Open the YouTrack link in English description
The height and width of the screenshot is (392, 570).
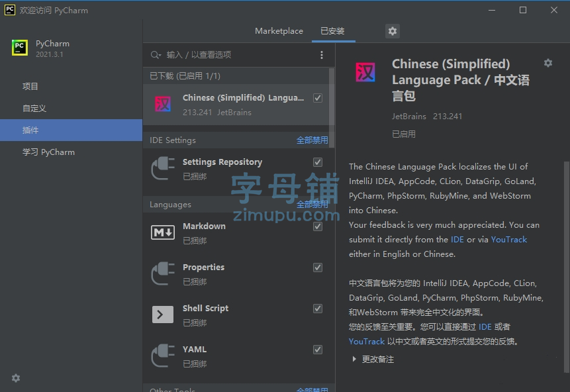tap(508, 240)
